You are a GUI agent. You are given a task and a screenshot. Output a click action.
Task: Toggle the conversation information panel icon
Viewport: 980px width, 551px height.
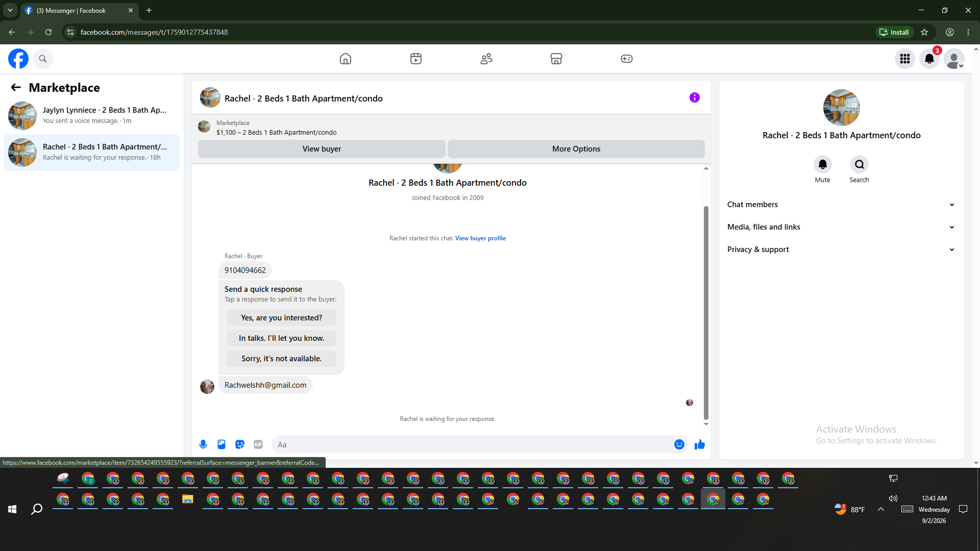click(695, 97)
